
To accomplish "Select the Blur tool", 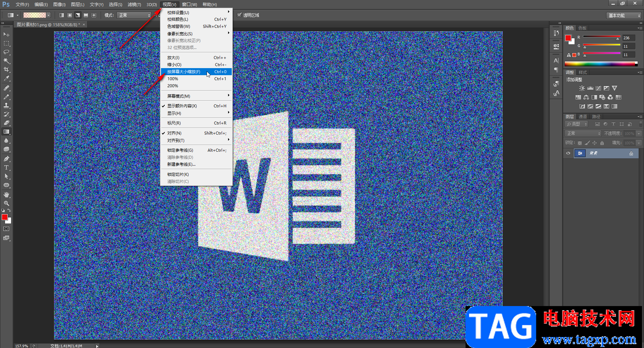I will tap(6, 141).
